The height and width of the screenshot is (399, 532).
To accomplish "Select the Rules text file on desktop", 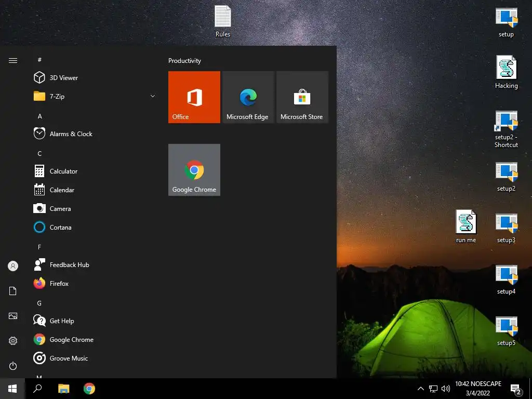I will pyautogui.click(x=222, y=21).
